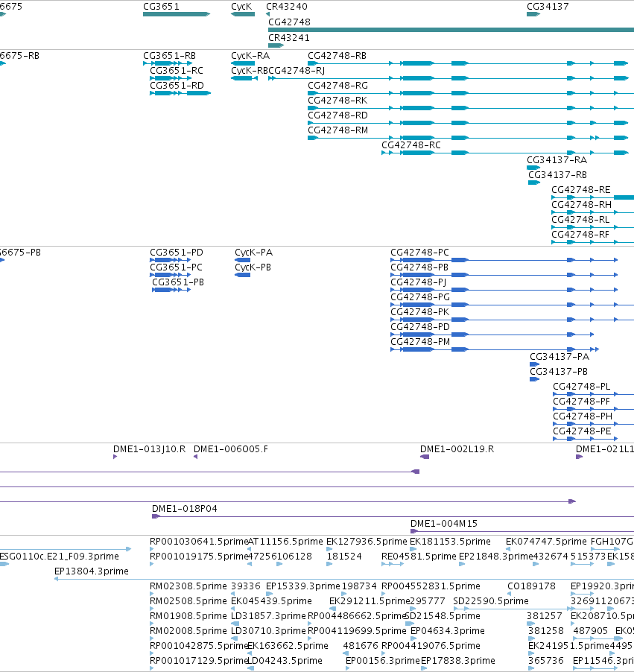Click the CG42748-PG protein label
Screen dimensions: 634x672
click(420, 297)
